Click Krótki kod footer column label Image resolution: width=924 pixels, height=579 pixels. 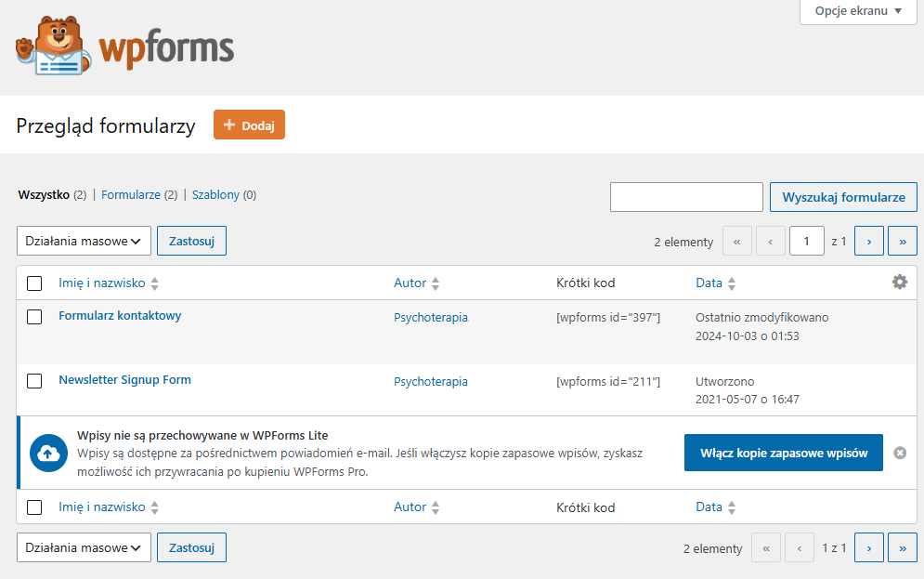click(x=586, y=507)
